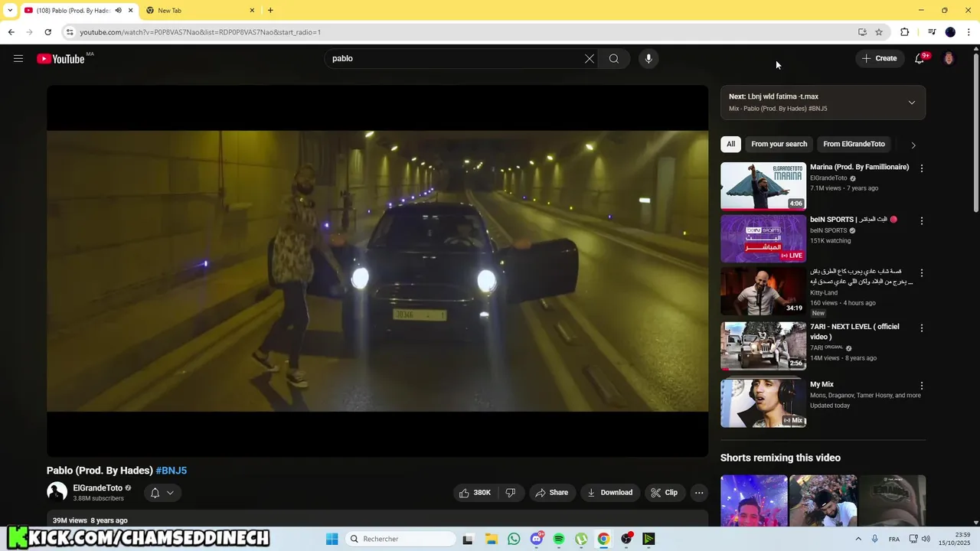The height and width of the screenshot is (551, 980).
Task: Run search with the magnifier button
Action: click(614, 59)
